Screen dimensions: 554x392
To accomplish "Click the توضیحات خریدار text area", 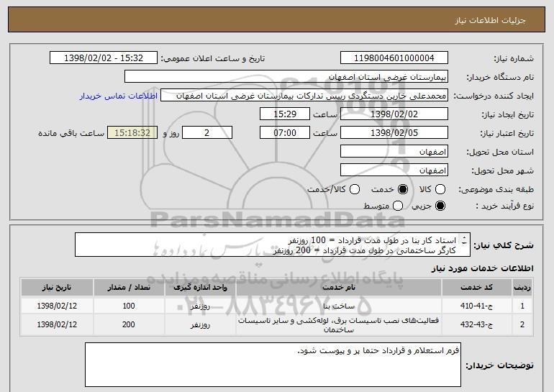I will (x=273, y=365).
